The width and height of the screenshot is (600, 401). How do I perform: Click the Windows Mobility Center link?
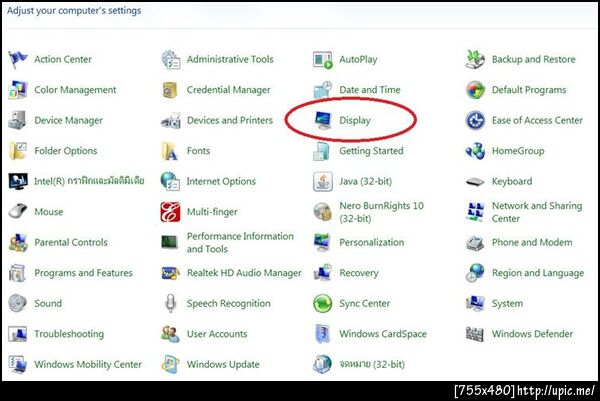pos(88,364)
